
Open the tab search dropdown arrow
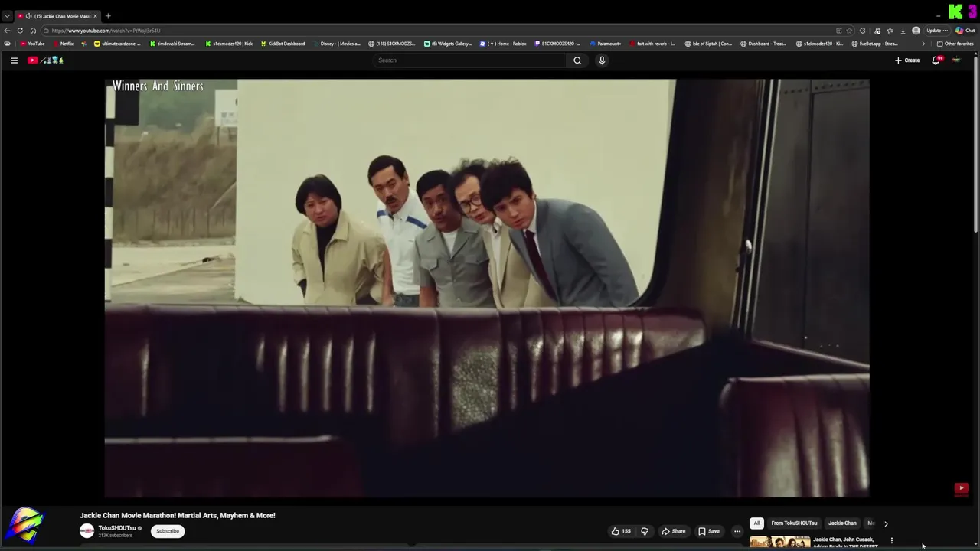7,16
